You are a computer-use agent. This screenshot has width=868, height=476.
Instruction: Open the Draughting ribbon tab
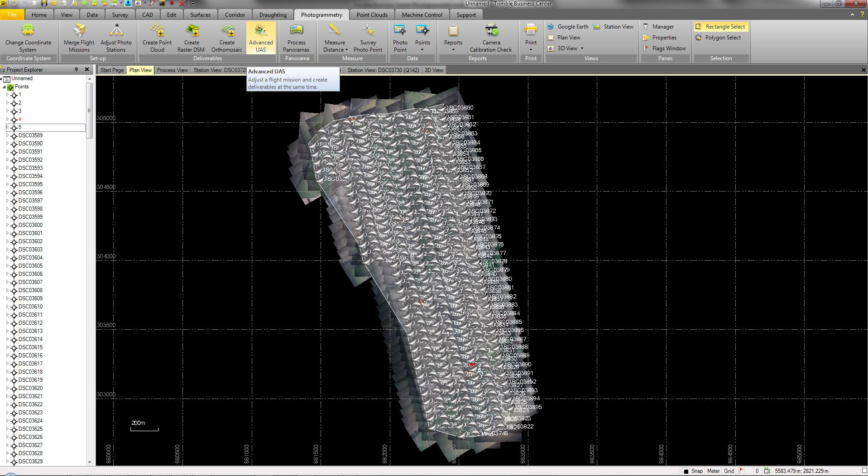click(273, 14)
